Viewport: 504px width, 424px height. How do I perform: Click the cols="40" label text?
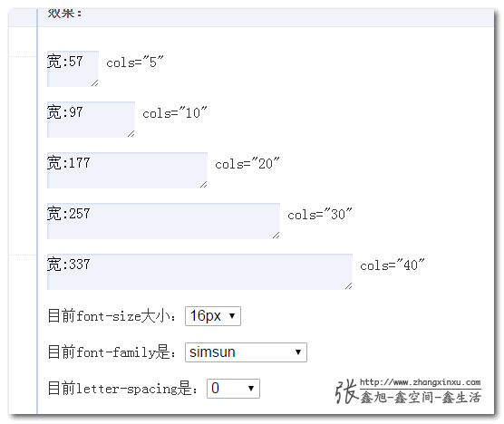coord(393,265)
